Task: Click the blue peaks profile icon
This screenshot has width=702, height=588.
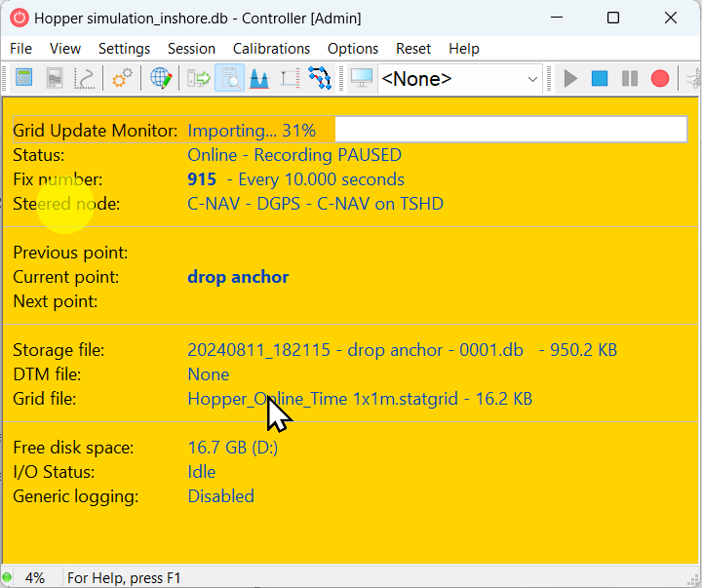Action: click(258, 78)
